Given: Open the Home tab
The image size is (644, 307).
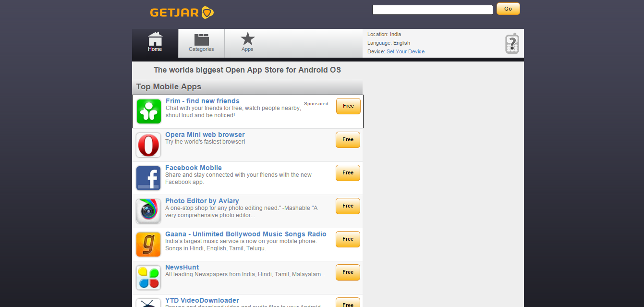Looking at the screenshot, I should pyautogui.click(x=155, y=43).
